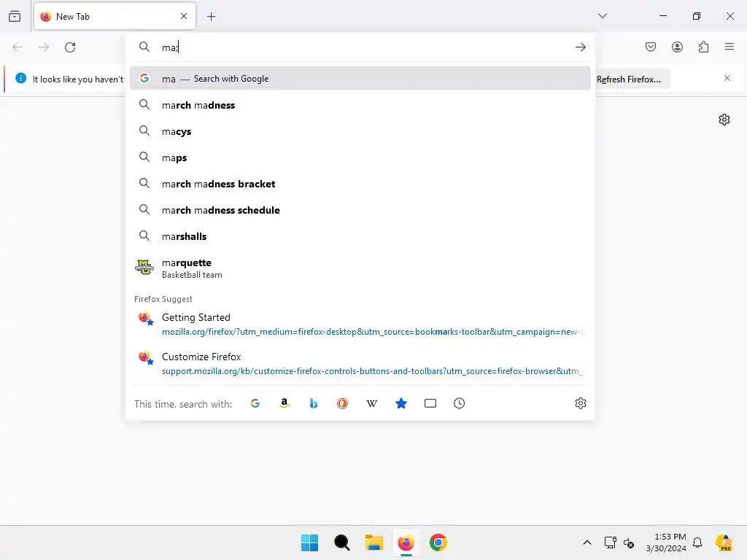Open File Explorer from taskbar
747x560 pixels.
click(374, 542)
